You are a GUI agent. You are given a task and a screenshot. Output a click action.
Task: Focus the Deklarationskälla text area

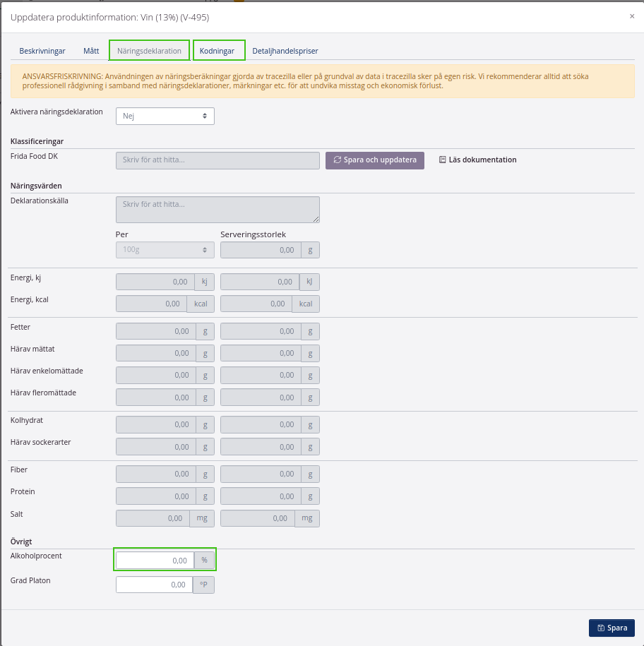point(217,209)
